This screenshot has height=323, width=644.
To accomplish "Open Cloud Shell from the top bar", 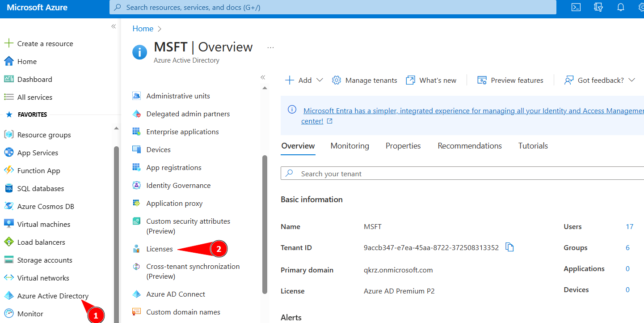I will pos(577,7).
